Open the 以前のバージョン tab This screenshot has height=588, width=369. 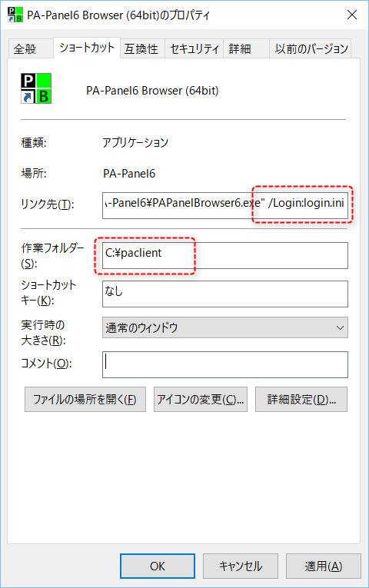pyautogui.click(x=310, y=48)
